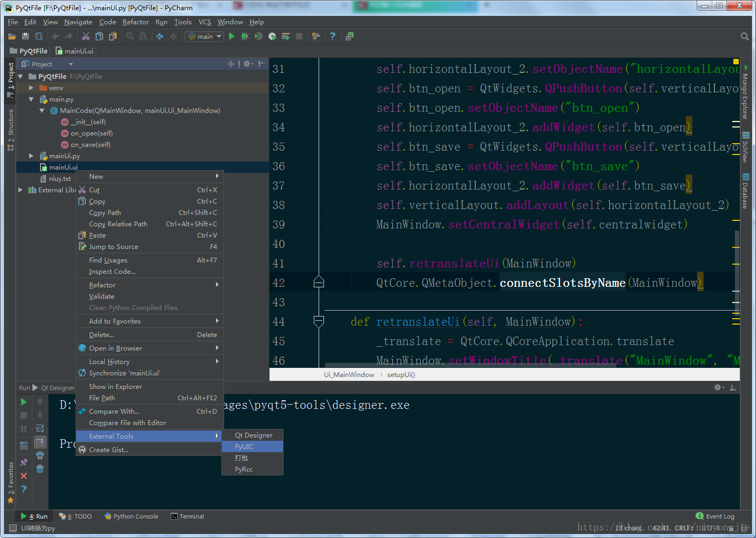The width and height of the screenshot is (756, 538).
Task: Run 'main' with the green toolbar arrow
Action: point(232,36)
